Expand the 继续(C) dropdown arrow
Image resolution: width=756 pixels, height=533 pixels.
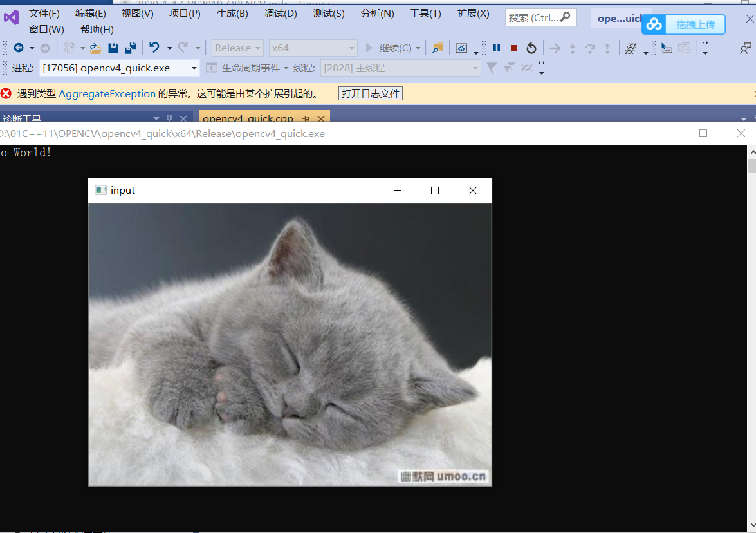point(418,48)
